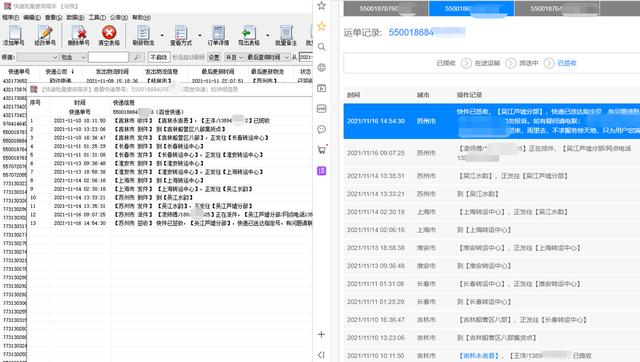Click the 设置 button in the filter bar
The width and height of the screenshot is (640, 362).
click(x=214, y=57)
